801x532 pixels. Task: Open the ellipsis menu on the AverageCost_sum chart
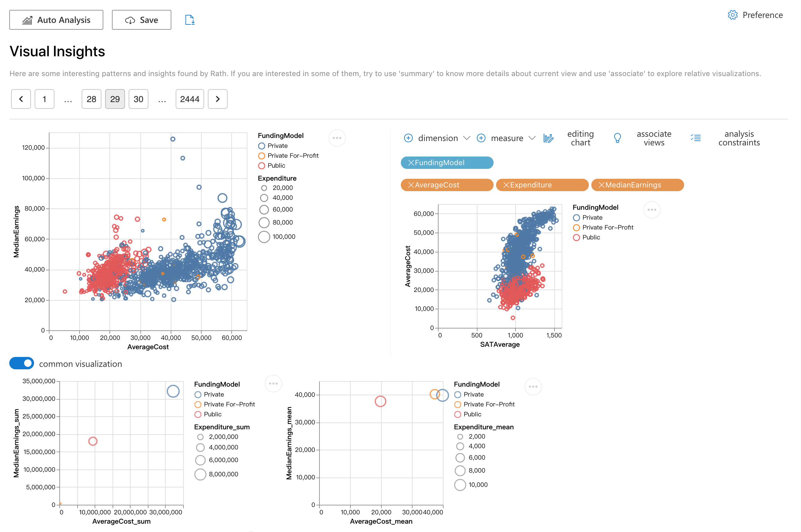tap(273, 384)
